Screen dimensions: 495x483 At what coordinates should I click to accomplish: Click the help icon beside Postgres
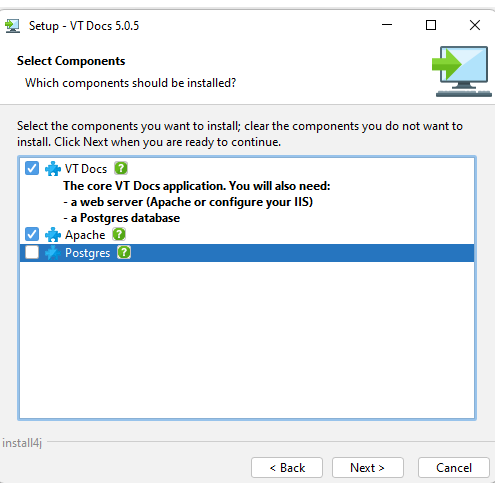pos(124,252)
